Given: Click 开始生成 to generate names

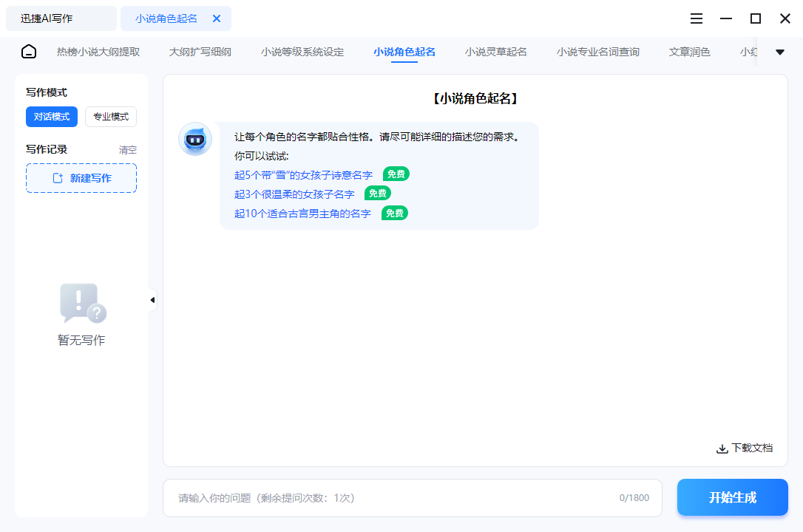Looking at the screenshot, I should click(732, 497).
